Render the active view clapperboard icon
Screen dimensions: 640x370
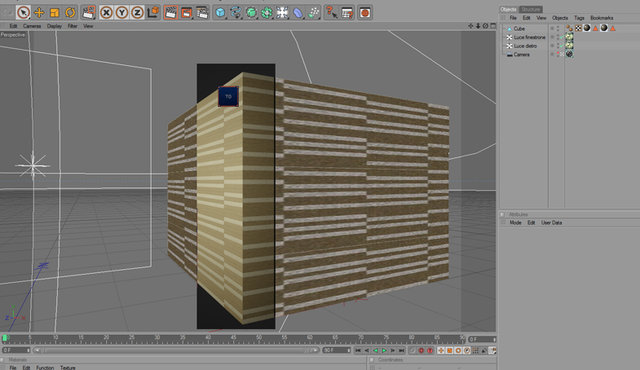[x=171, y=13]
